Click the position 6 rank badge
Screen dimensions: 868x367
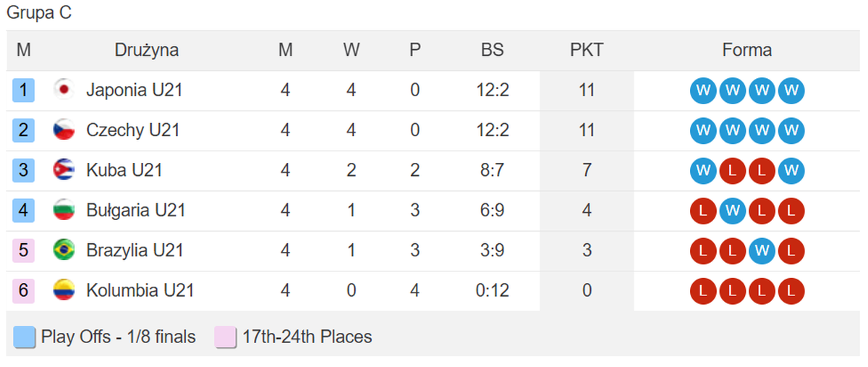point(24,290)
